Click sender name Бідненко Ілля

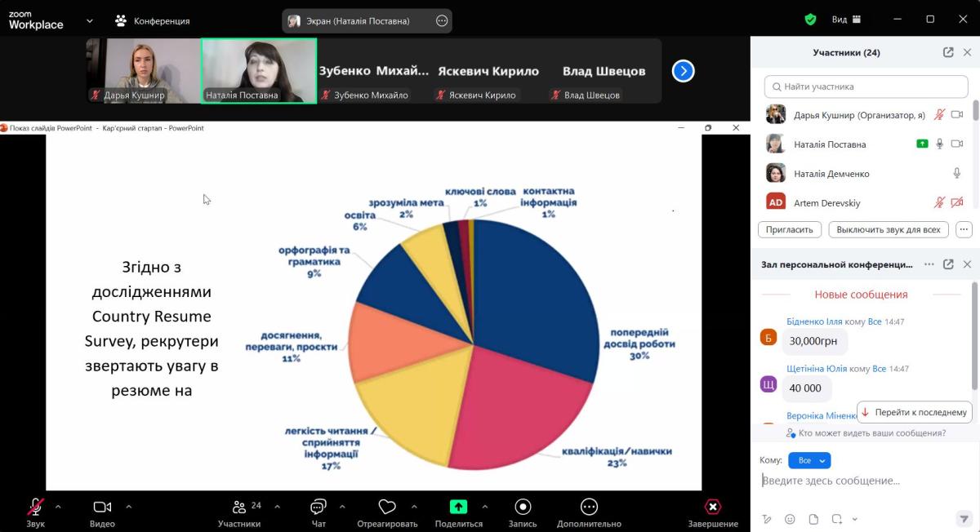(x=816, y=321)
